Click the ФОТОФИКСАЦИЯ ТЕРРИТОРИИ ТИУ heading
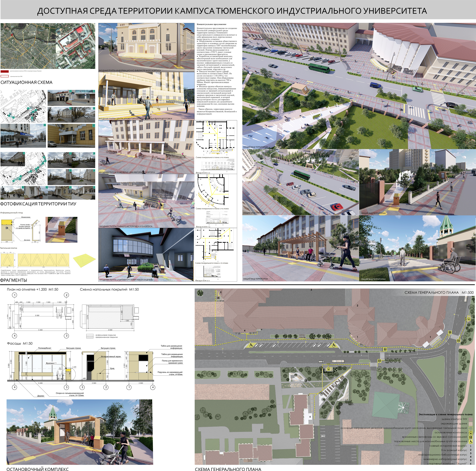The height and width of the screenshot is (471, 476). coord(38,204)
